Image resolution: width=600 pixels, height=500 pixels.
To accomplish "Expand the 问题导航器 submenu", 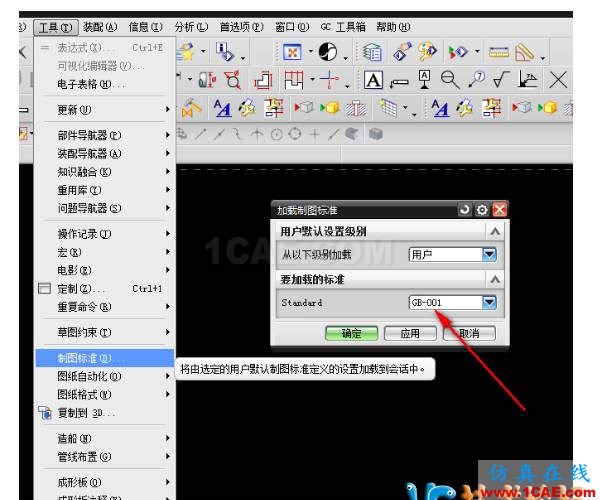I will coord(104,208).
